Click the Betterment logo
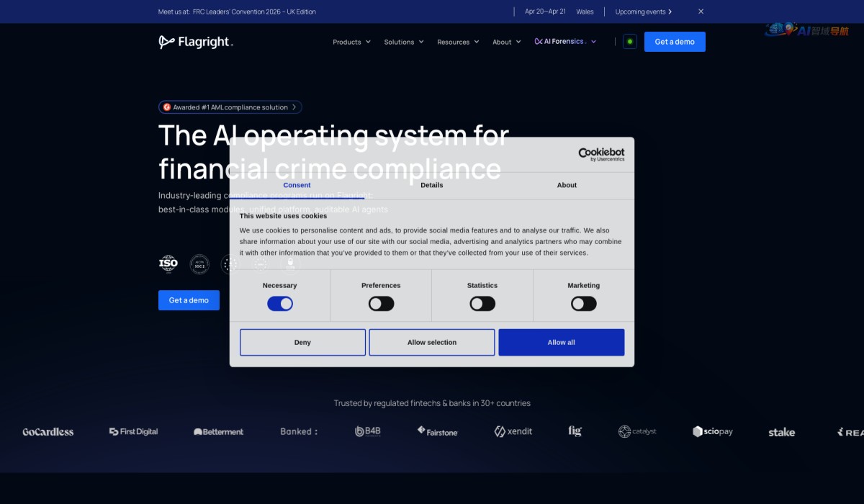Screen dimensions: 864x504 (219, 432)
